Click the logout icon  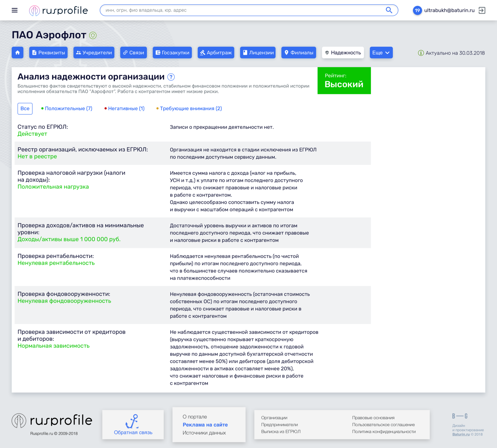(x=482, y=10)
